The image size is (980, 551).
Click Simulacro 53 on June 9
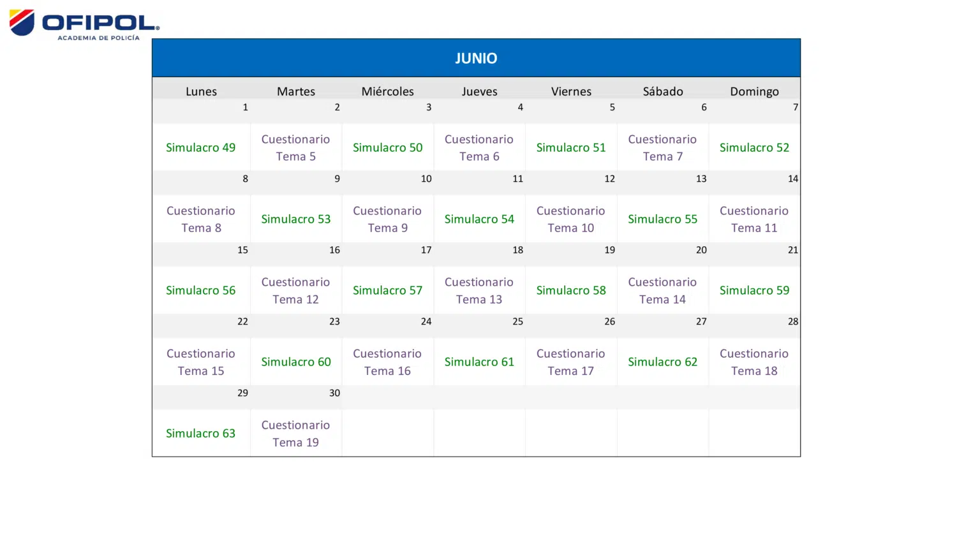tap(295, 219)
